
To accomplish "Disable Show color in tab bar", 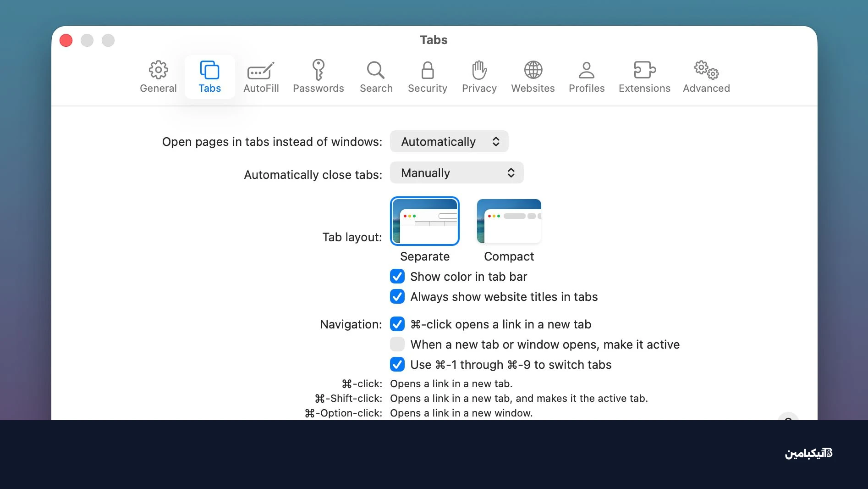I will click(x=397, y=277).
